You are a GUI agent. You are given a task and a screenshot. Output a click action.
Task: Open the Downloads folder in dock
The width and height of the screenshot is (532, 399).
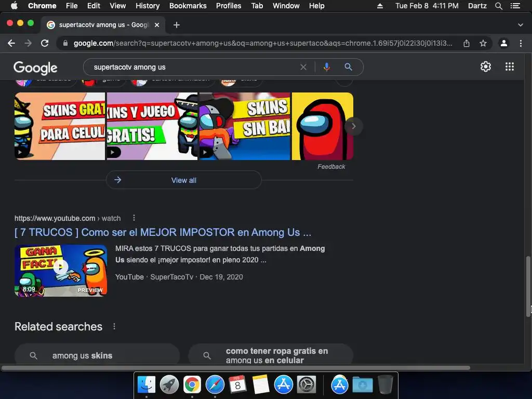tap(363, 385)
